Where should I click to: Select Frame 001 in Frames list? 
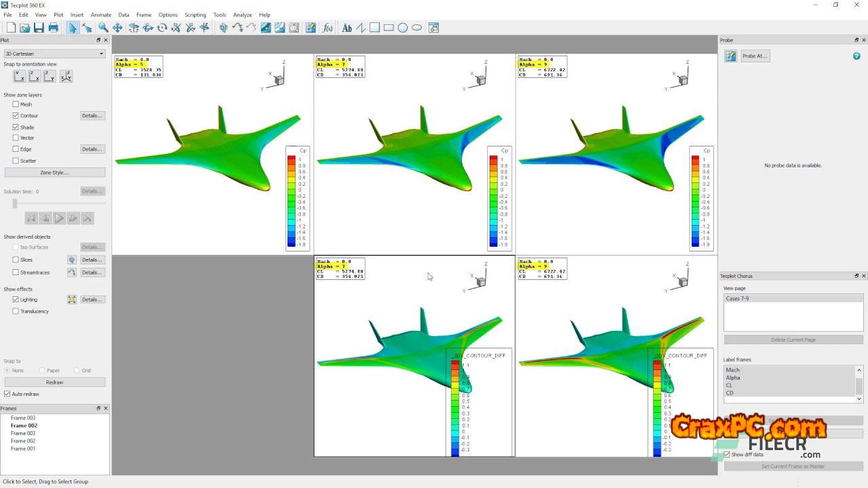click(x=22, y=449)
